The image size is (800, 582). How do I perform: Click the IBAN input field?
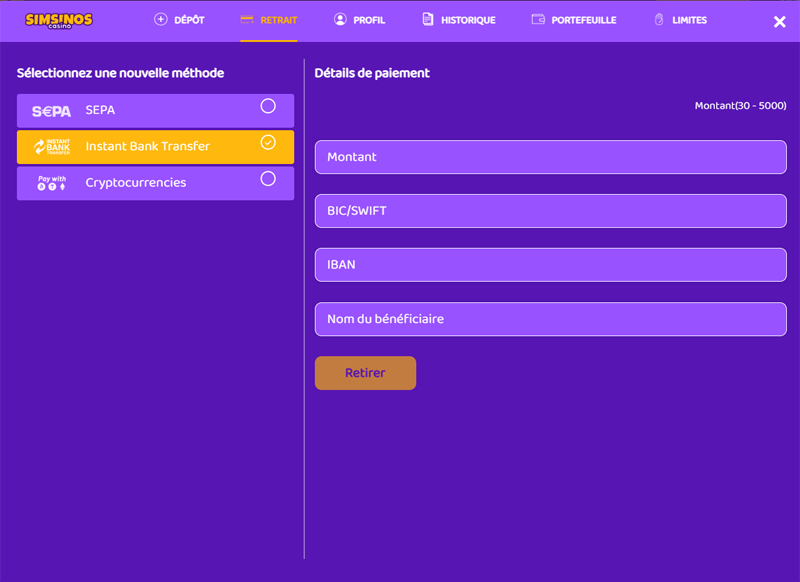coord(550,265)
